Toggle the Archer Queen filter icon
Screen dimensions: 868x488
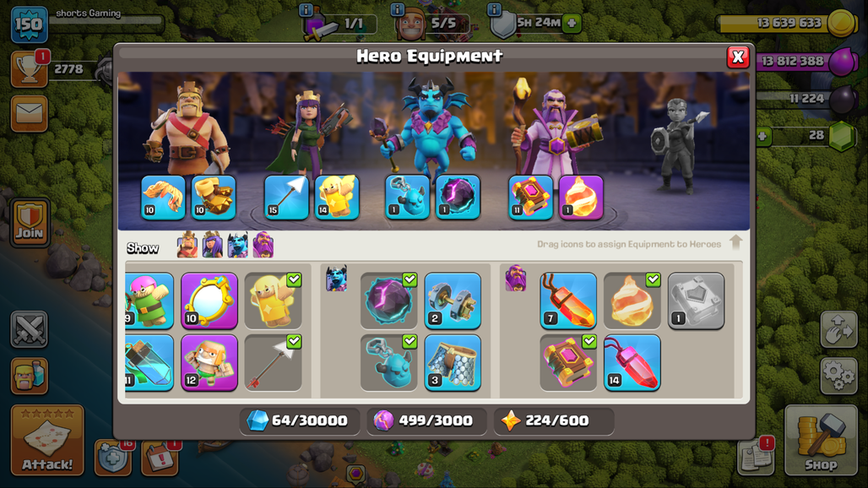click(x=212, y=245)
